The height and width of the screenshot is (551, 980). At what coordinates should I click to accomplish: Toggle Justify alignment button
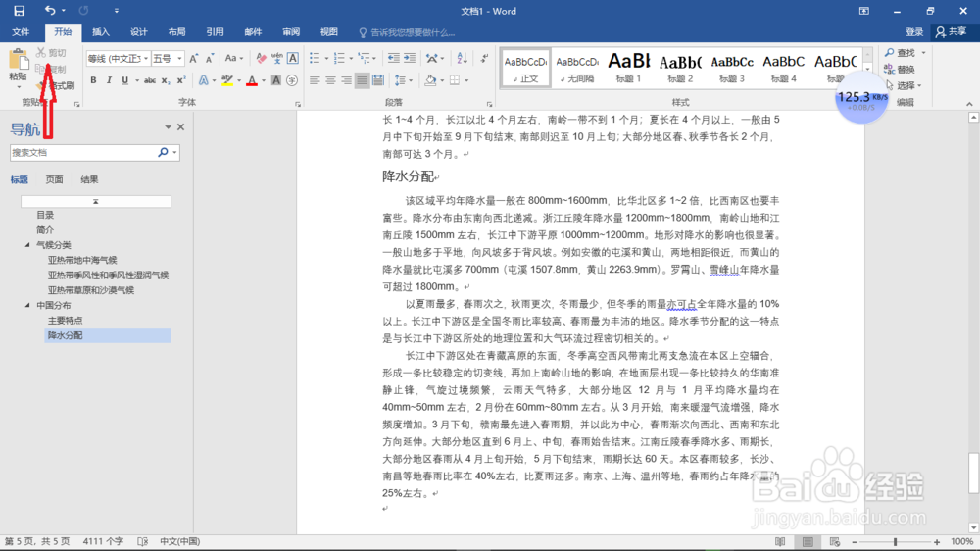362,80
